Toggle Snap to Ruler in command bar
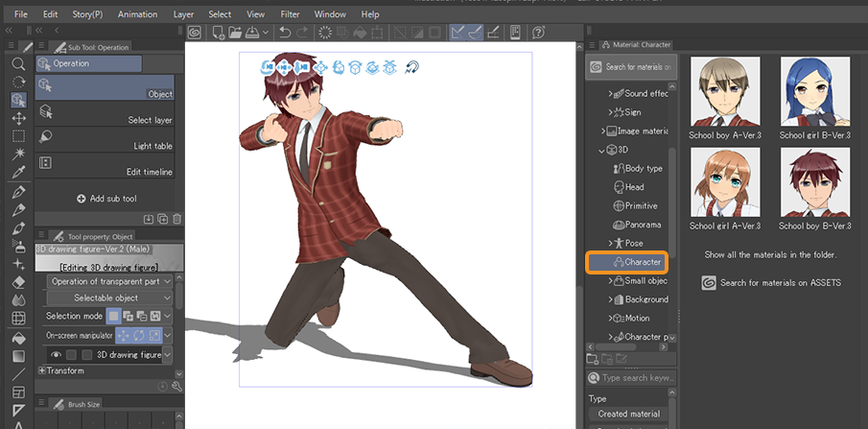Screen dimensions: 868x429 (457, 33)
